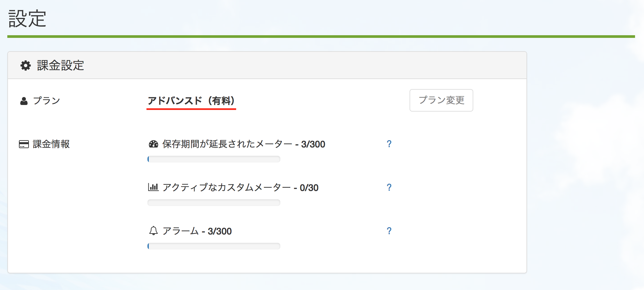Click the bell icon next to アラーム
Screen dimensions: 644x290
[x=153, y=231]
